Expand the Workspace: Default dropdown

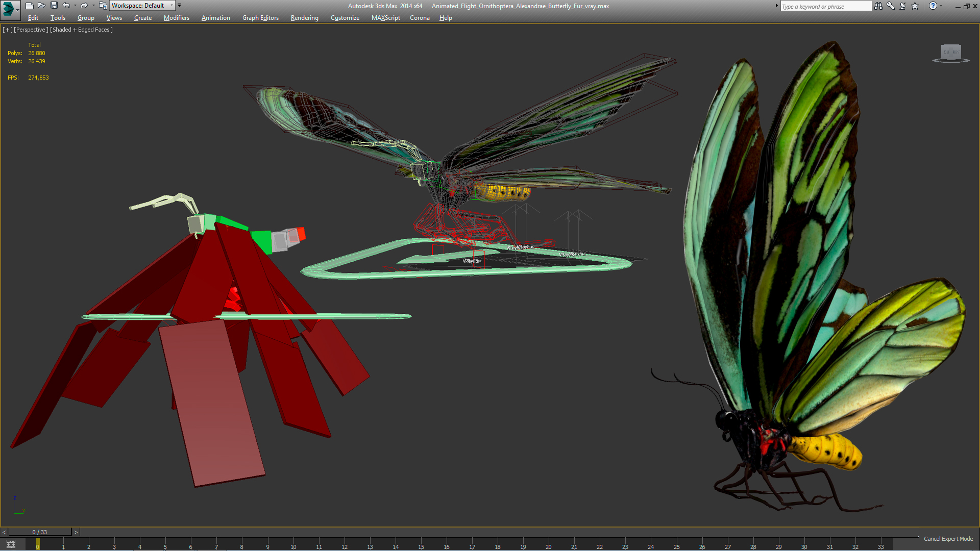tap(171, 6)
